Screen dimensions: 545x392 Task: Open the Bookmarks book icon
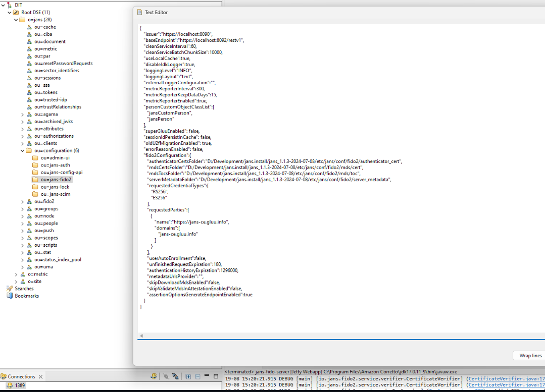pyautogui.click(x=10, y=296)
